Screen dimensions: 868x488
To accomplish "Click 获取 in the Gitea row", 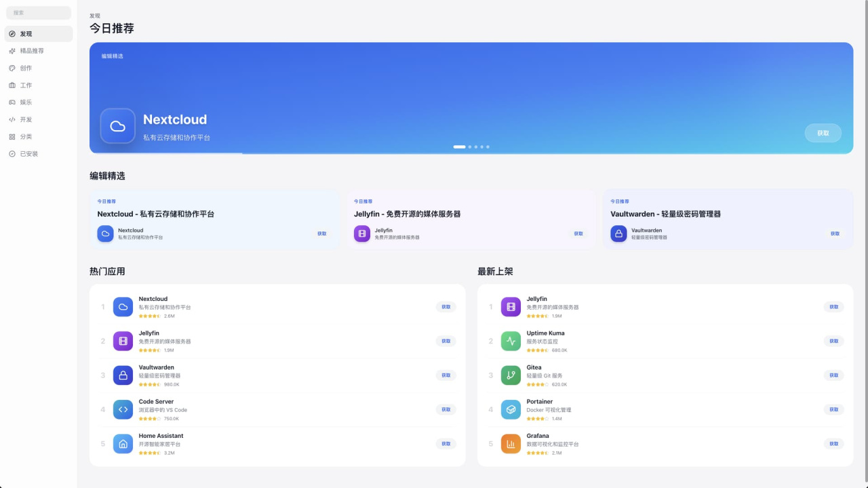I will (834, 375).
